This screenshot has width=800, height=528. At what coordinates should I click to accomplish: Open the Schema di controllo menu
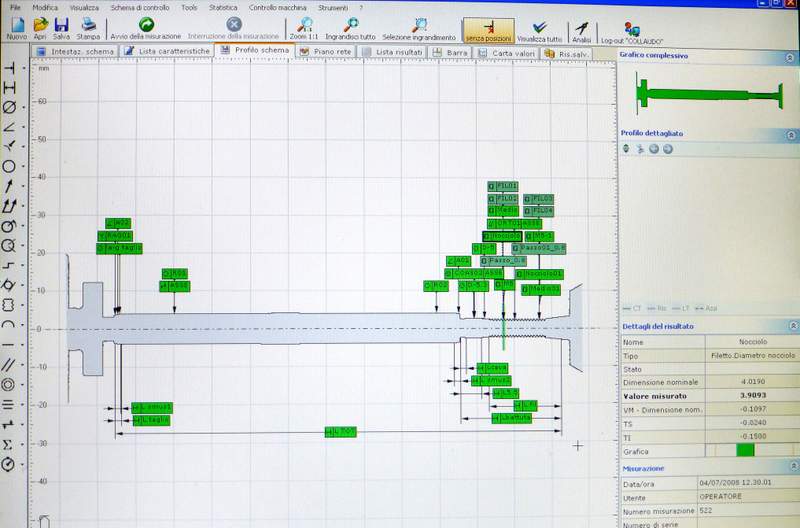[139, 7]
